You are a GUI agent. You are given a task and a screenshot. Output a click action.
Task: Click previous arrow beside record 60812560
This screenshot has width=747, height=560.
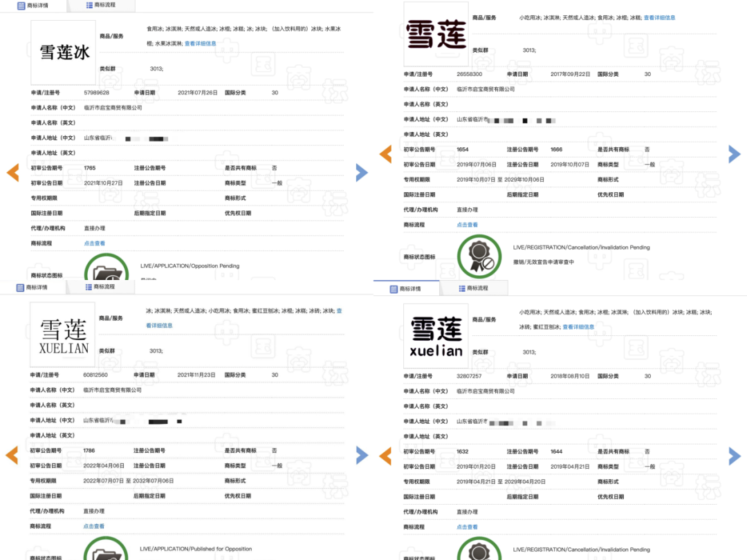tap(12, 455)
